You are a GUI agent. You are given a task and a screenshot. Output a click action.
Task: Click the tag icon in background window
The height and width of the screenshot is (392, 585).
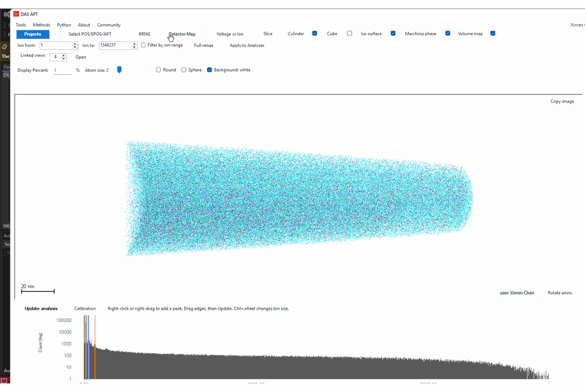5,47
